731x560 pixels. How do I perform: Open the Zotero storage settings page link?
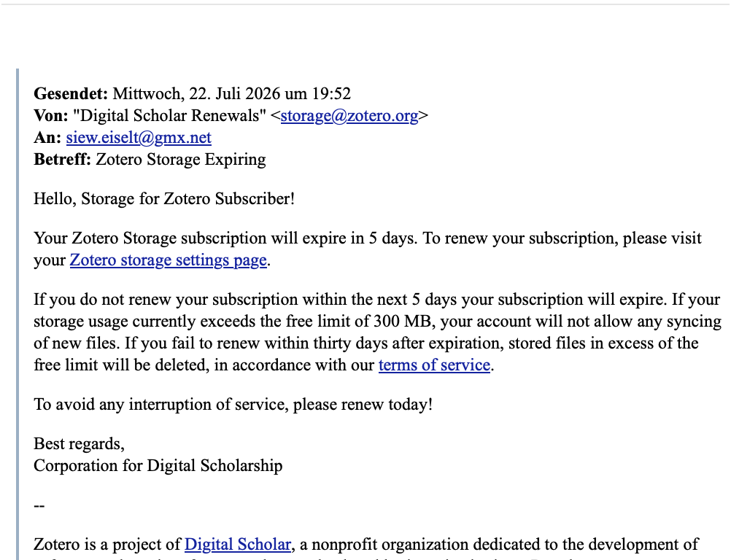click(169, 260)
